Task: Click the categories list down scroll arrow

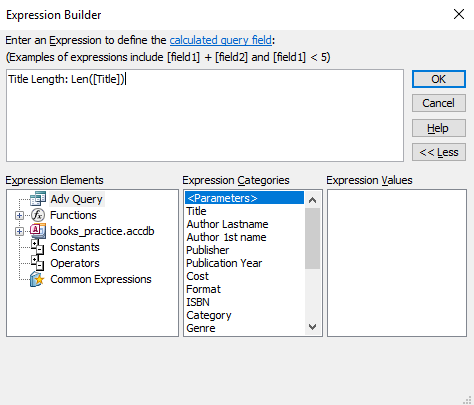Action: [x=312, y=327]
